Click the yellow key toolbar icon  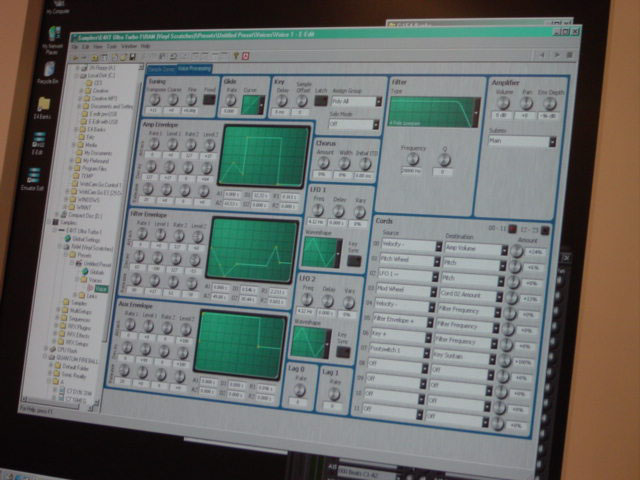[x=236, y=56]
